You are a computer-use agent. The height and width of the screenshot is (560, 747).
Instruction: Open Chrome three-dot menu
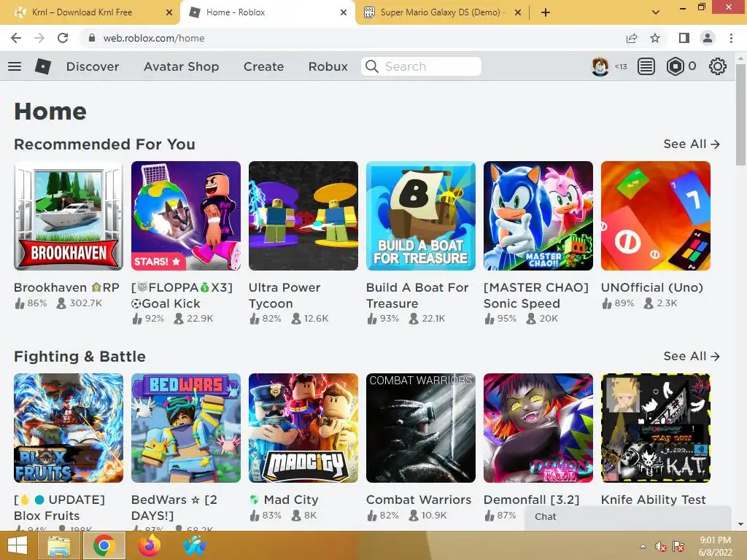point(731,38)
